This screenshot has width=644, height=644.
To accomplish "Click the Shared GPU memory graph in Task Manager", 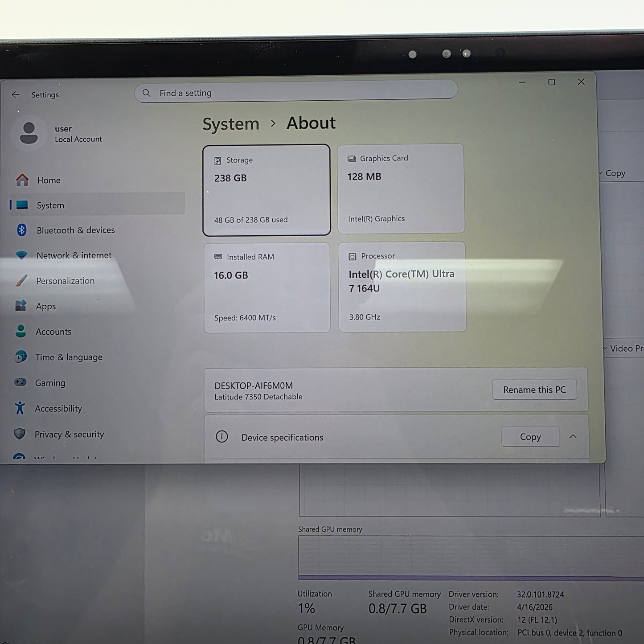I will (x=471, y=558).
